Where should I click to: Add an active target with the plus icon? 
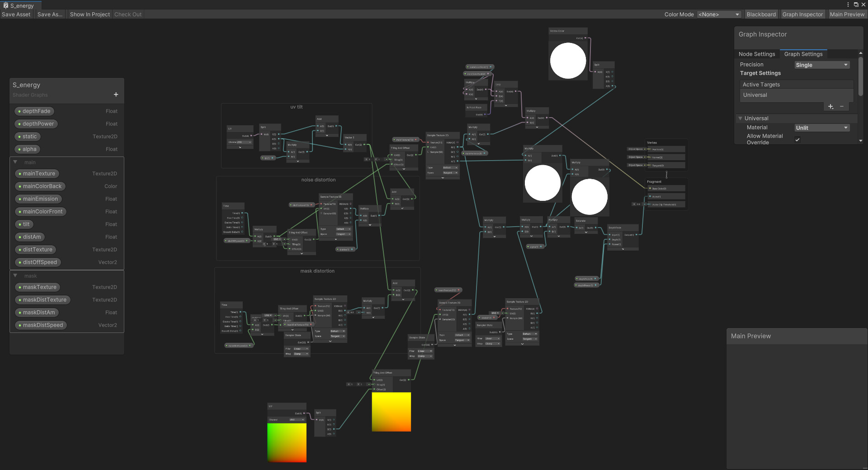(x=830, y=107)
